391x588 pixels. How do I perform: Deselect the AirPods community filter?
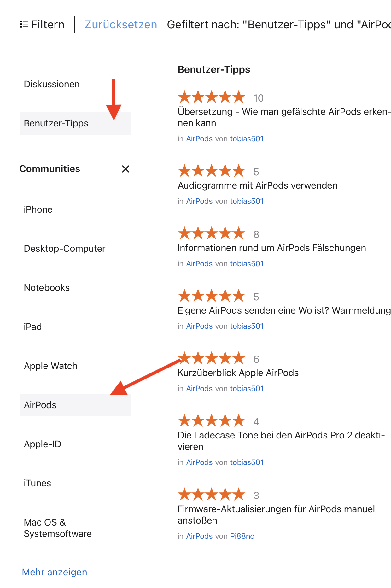pos(40,405)
